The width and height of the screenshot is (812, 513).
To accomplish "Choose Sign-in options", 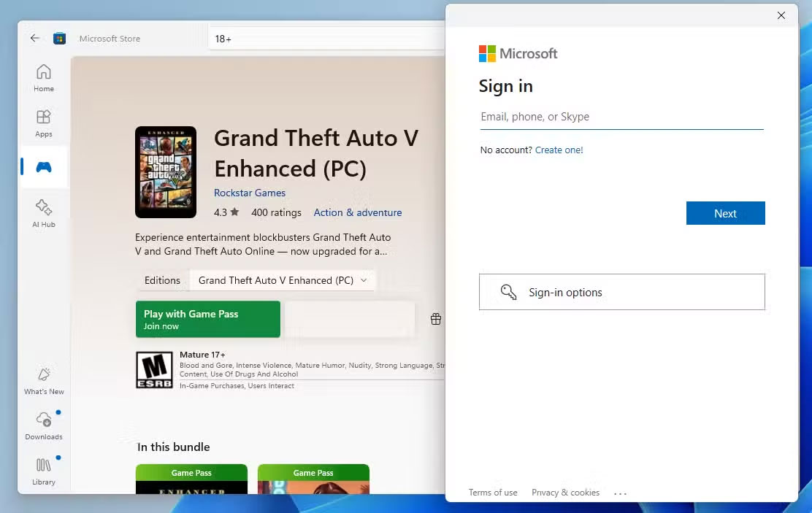I will [x=621, y=292].
